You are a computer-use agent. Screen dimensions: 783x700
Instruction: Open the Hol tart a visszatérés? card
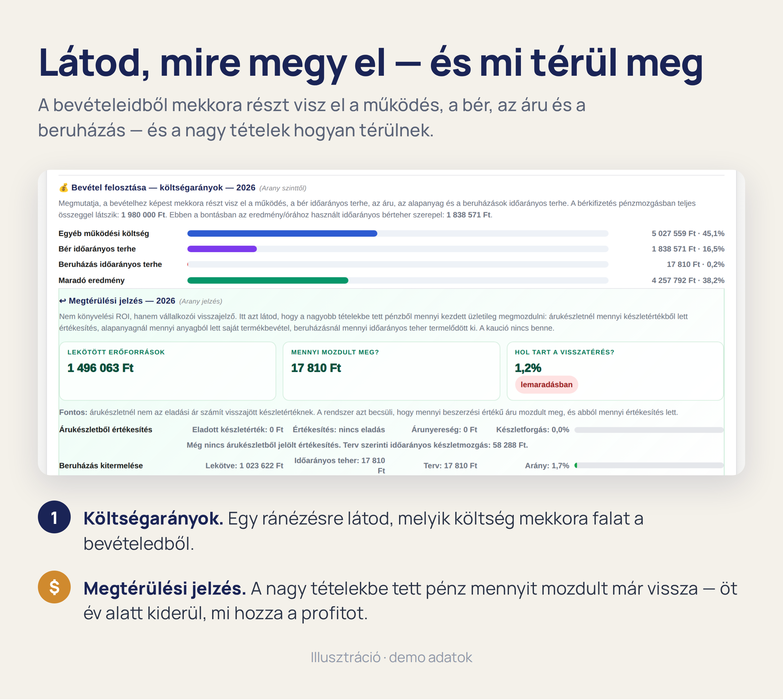tap(615, 371)
